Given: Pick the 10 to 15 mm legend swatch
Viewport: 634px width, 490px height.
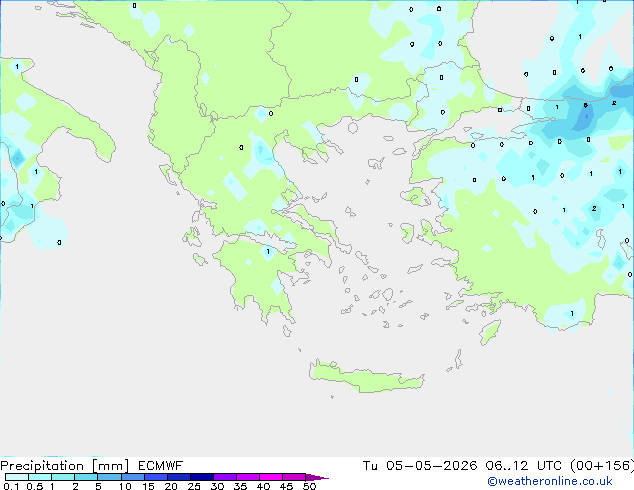Looking at the screenshot, I should [133, 477].
